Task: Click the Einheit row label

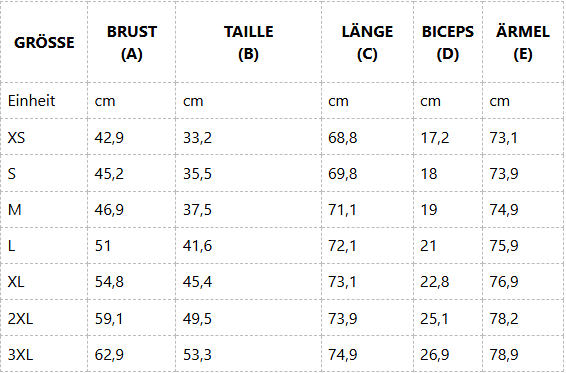Action: click(x=31, y=101)
